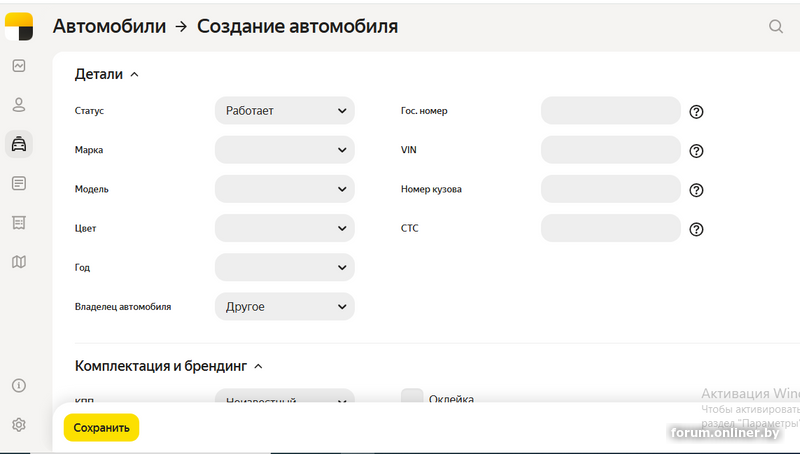Click the Гос. номер input field

coord(610,111)
